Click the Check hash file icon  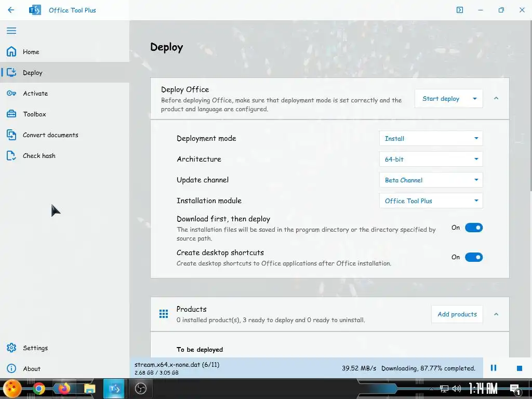11,156
